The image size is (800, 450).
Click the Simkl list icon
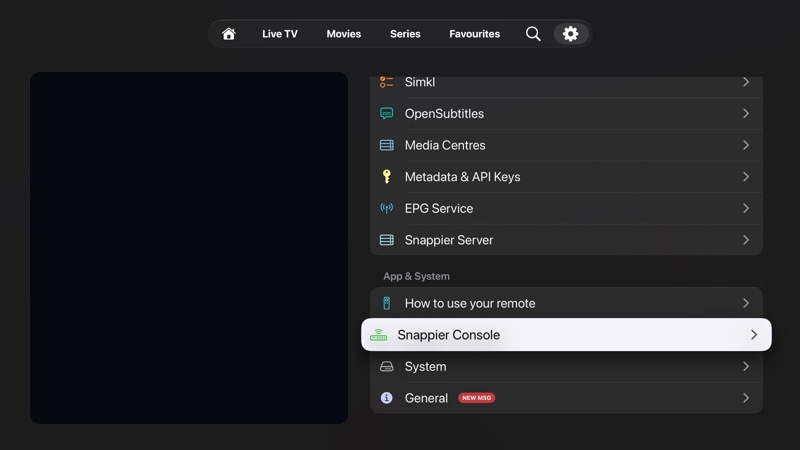[x=386, y=82]
